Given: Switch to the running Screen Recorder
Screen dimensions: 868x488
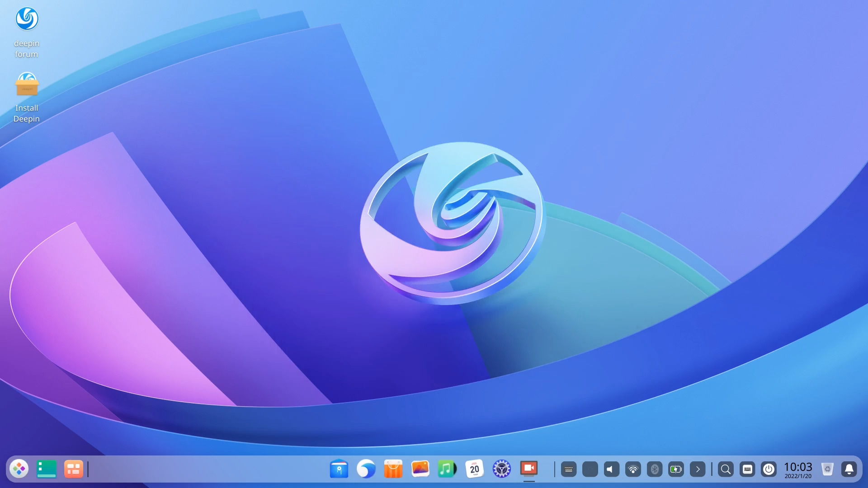Looking at the screenshot, I should click(x=529, y=469).
